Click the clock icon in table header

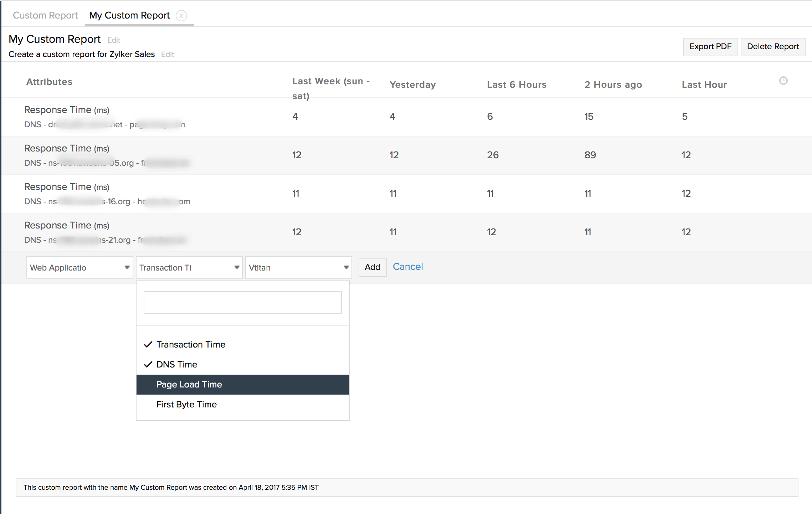pyautogui.click(x=783, y=81)
